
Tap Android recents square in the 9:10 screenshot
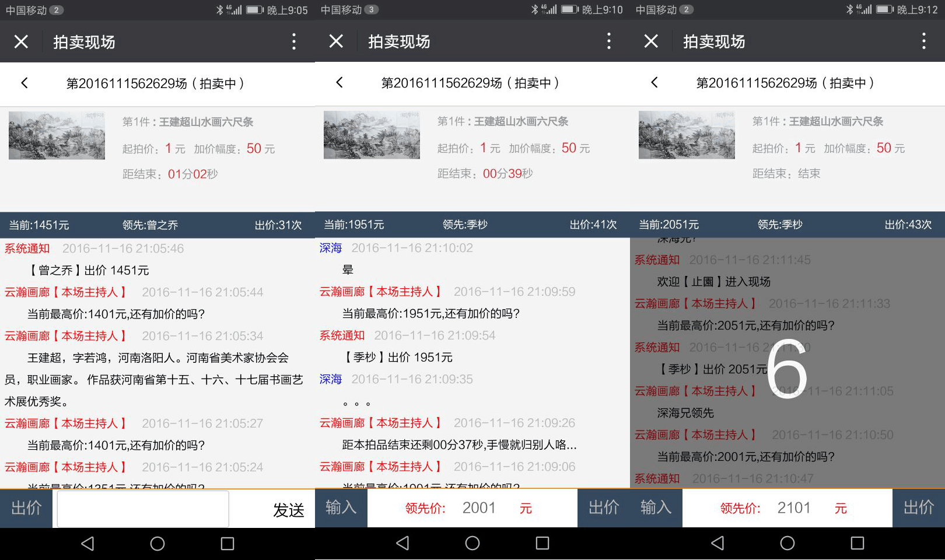click(x=542, y=543)
